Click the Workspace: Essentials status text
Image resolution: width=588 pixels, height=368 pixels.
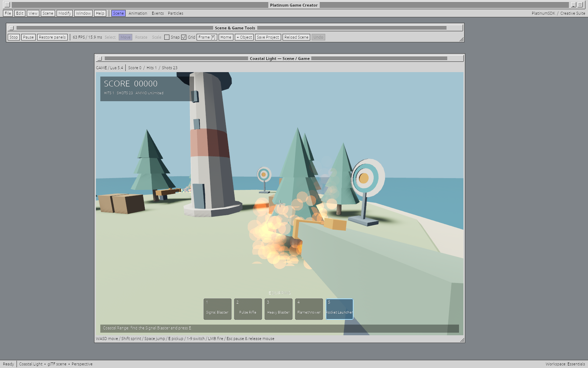[565, 364]
